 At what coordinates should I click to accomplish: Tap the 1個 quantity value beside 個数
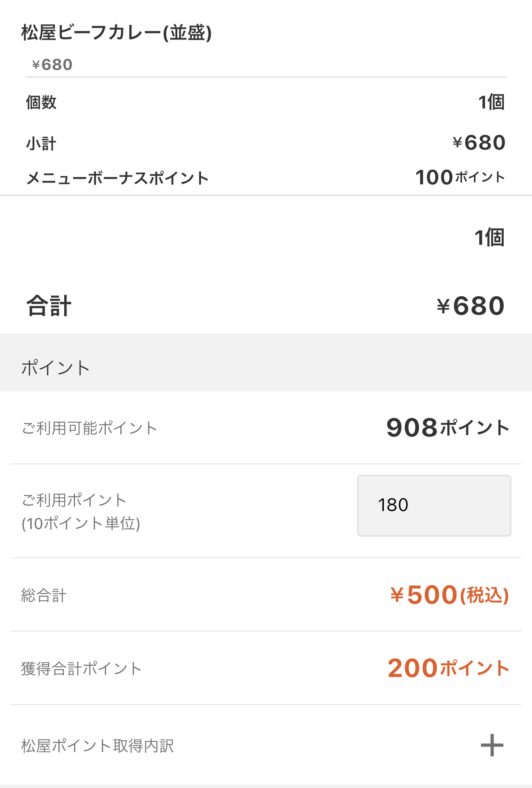point(491,102)
